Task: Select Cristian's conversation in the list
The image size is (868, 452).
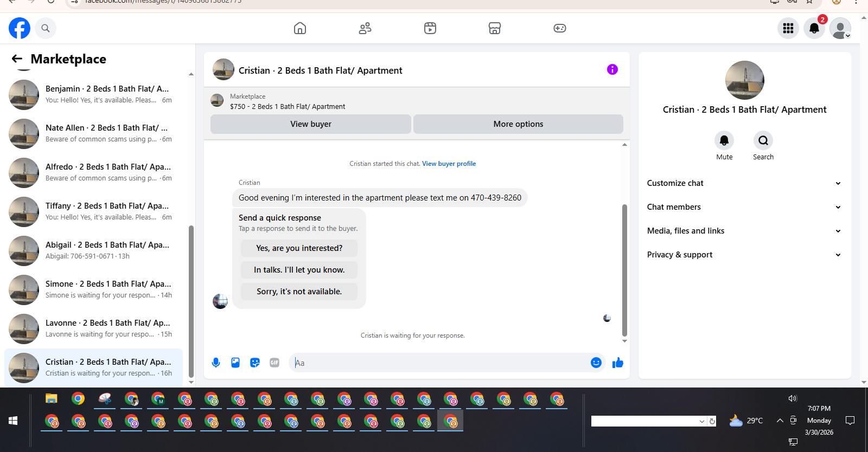Action: [x=93, y=367]
